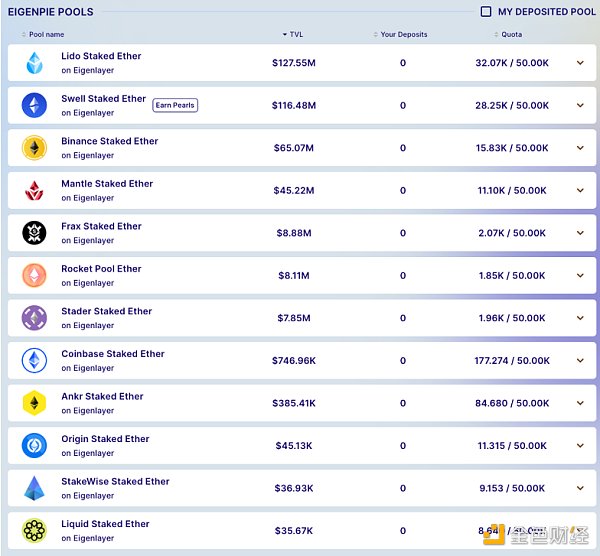Click the Swell Staked Ether token icon

pos(34,106)
